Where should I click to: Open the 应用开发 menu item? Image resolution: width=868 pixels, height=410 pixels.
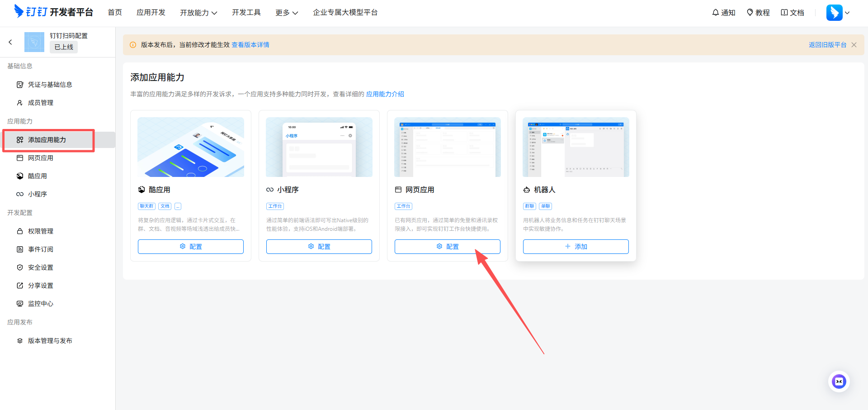click(x=151, y=12)
